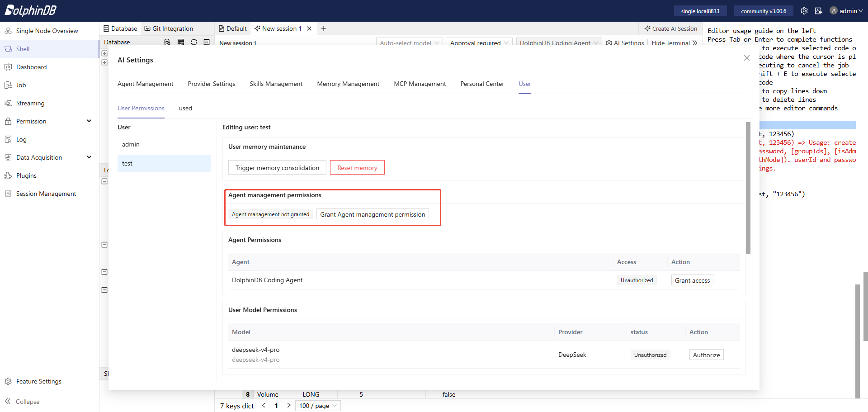Click Agent management not granted tag
868x412 pixels.
270,214
